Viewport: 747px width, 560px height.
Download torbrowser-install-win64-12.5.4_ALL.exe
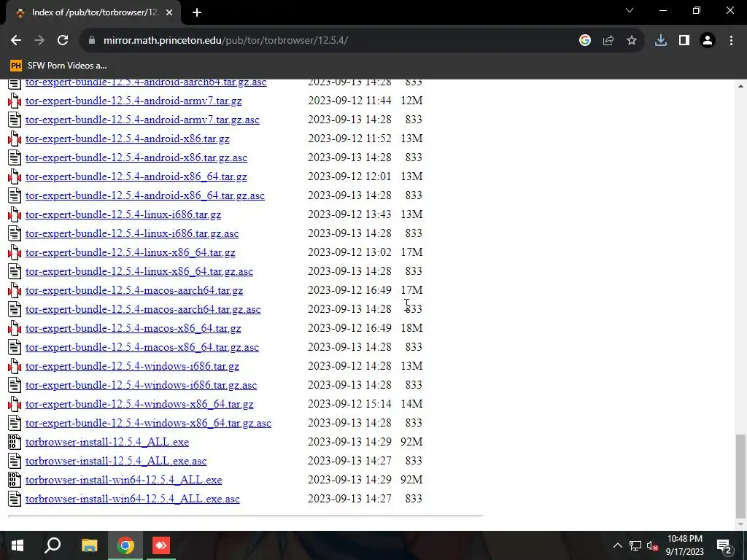[x=123, y=480]
